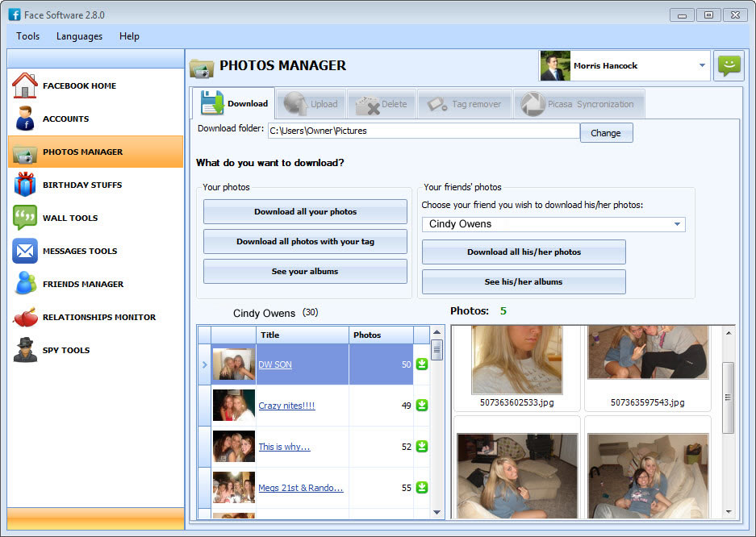Click the album list scrollbar thumb
This screenshot has height=537, width=756.
[436, 350]
